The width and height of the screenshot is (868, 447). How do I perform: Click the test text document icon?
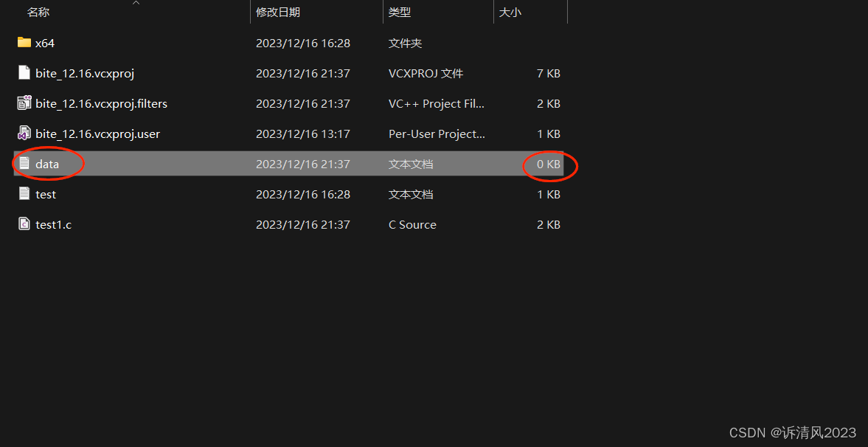pos(24,194)
